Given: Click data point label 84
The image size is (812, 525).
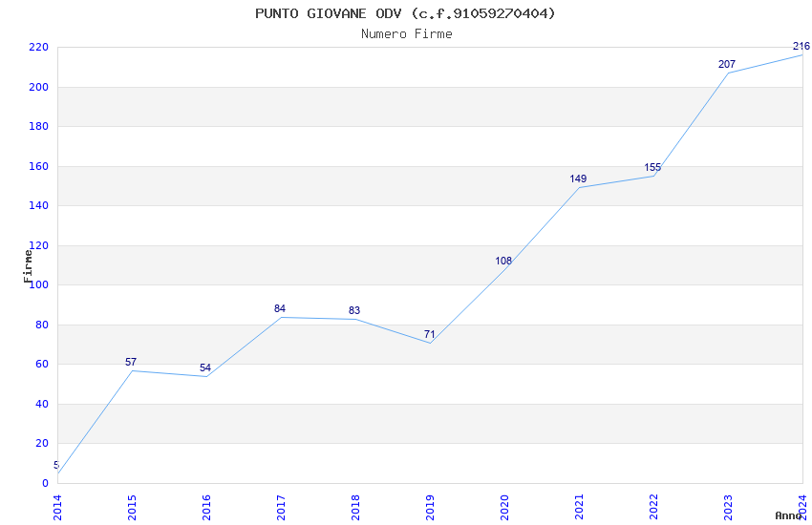Looking at the screenshot, I should coord(280,308).
